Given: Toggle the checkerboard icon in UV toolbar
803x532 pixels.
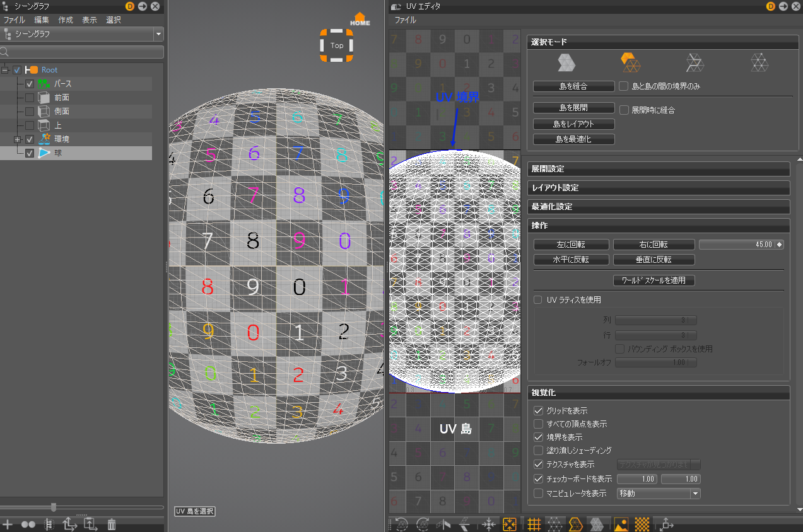Looking at the screenshot, I should [642, 523].
